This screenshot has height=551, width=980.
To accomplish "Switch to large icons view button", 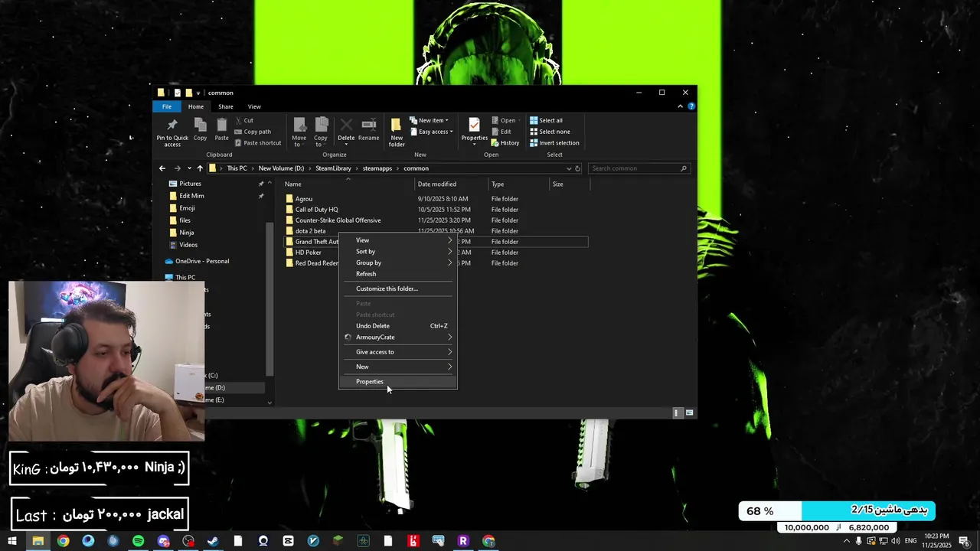I will tap(689, 412).
